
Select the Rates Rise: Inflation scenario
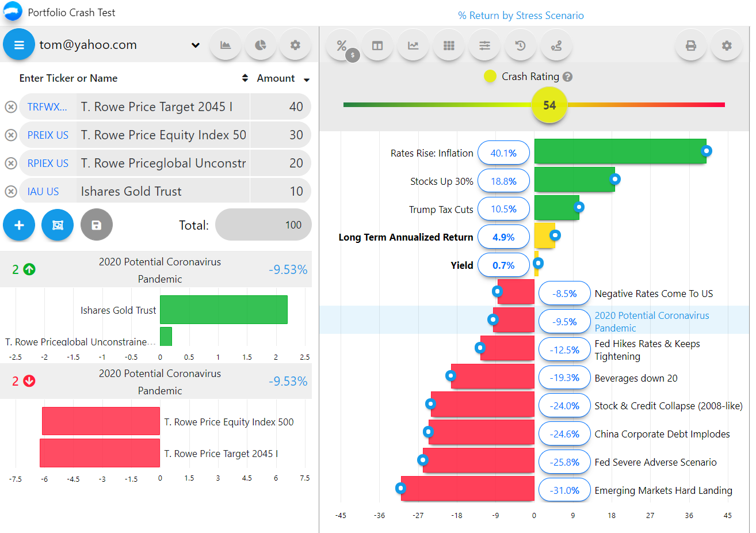pos(432,153)
